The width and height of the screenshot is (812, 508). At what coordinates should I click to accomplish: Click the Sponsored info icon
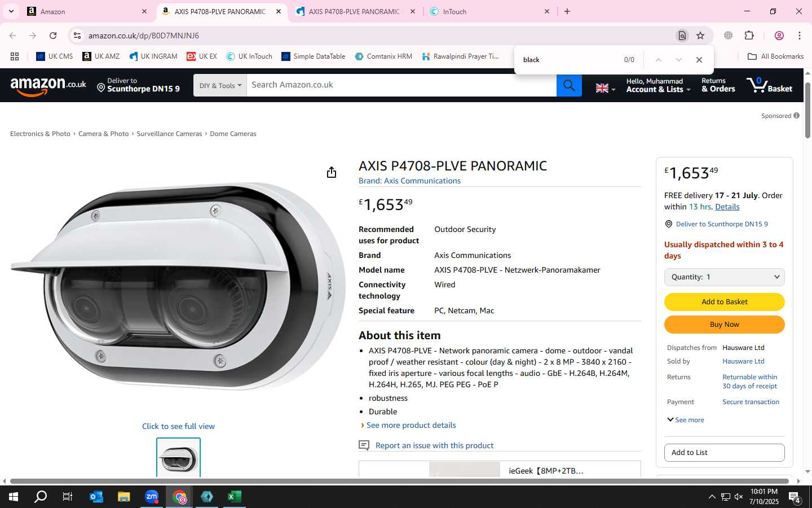coord(796,116)
